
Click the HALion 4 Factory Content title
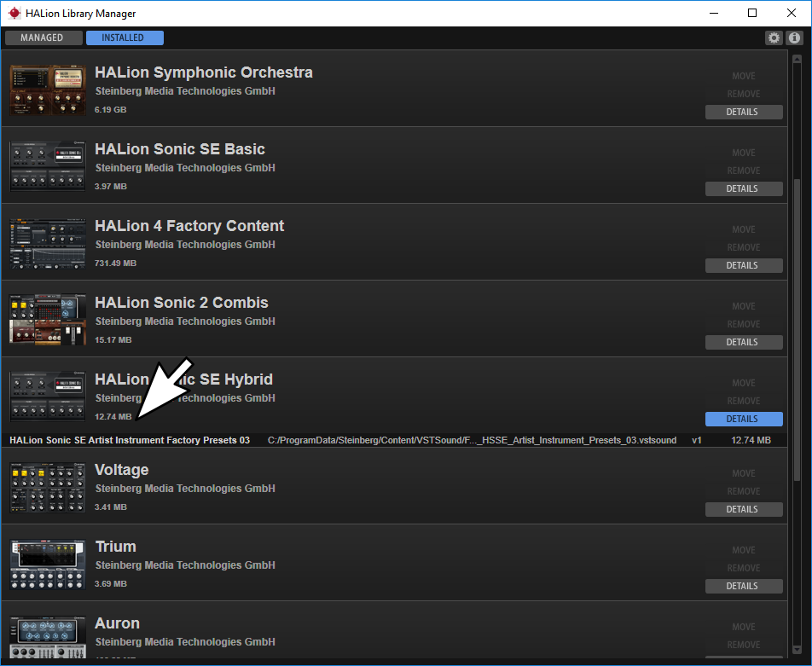click(189, 226)
